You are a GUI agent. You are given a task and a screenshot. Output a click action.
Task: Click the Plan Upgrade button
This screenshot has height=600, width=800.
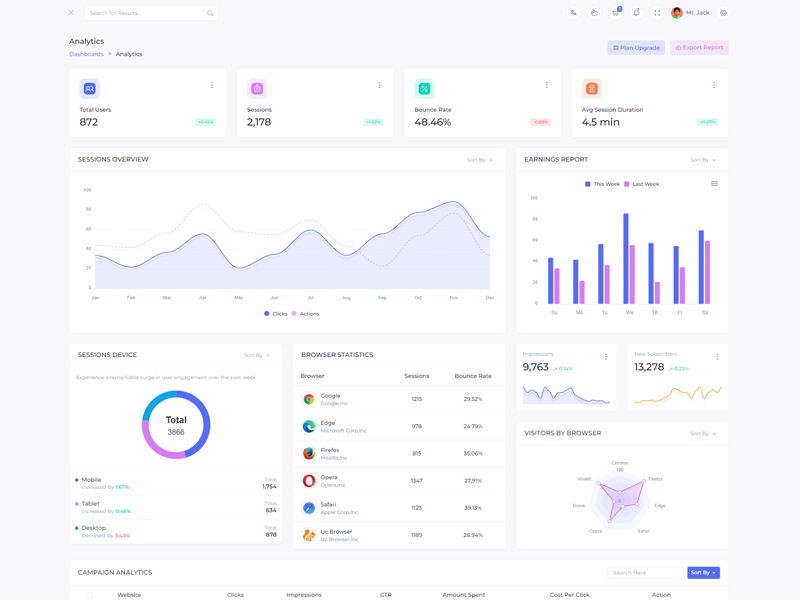[636, 47]
